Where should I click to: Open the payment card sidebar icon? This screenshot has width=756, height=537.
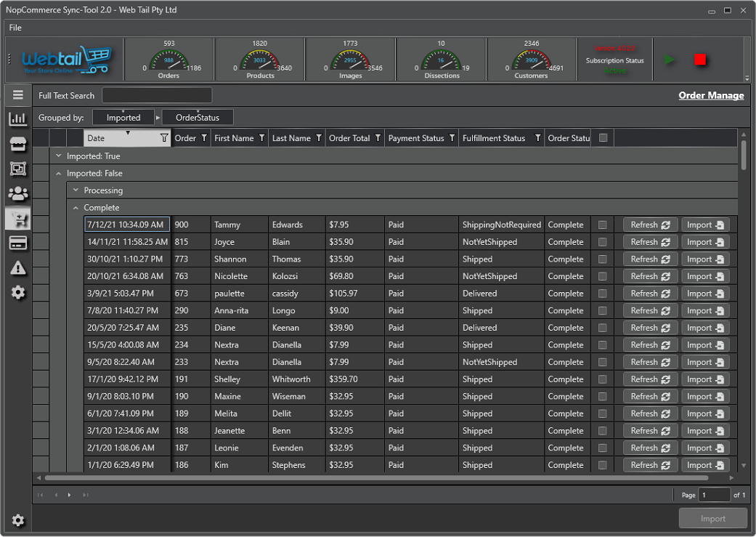click(18, 243)
